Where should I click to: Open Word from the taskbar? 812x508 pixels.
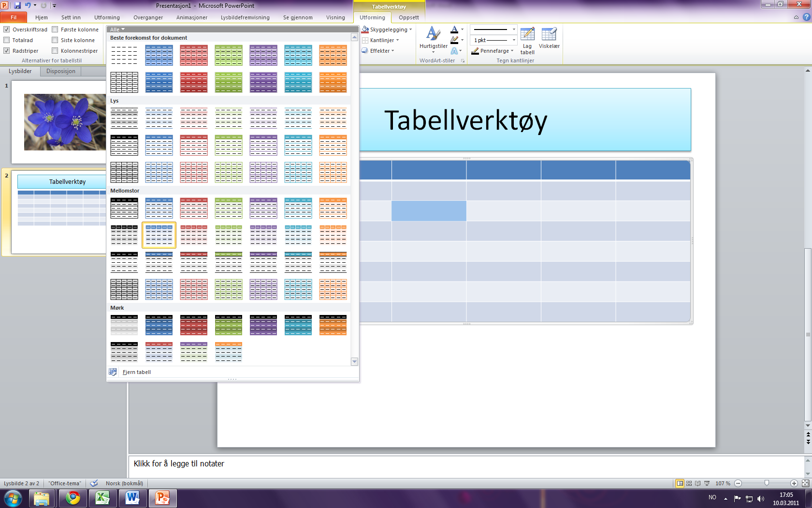pos(132,498)
